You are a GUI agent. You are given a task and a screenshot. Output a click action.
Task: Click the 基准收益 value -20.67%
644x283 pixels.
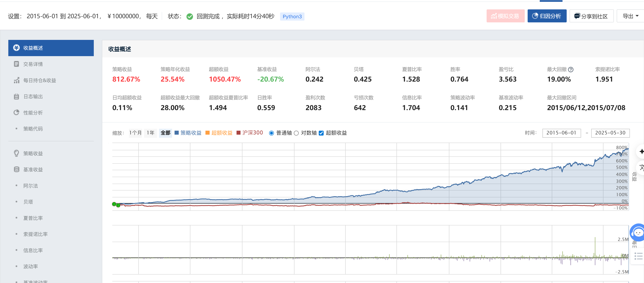pos(271,79)
